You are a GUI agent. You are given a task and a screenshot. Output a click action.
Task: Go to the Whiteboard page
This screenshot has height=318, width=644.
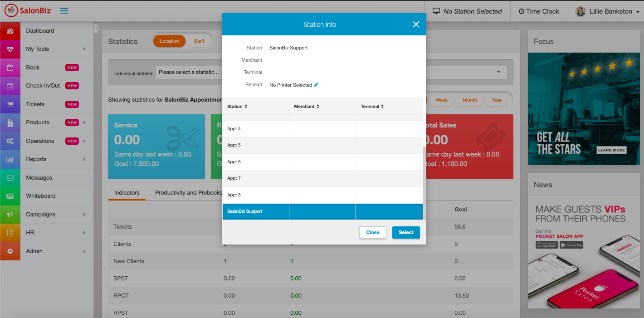[47, 196]
